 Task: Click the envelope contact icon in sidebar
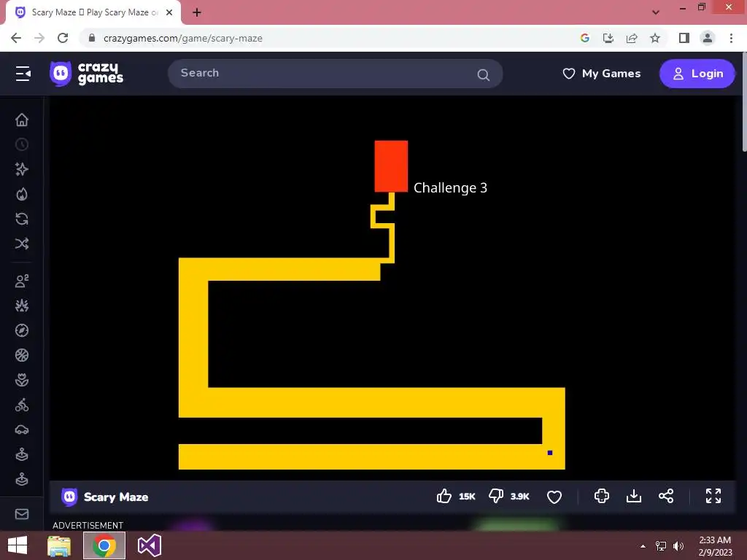[x=22, y=514]
